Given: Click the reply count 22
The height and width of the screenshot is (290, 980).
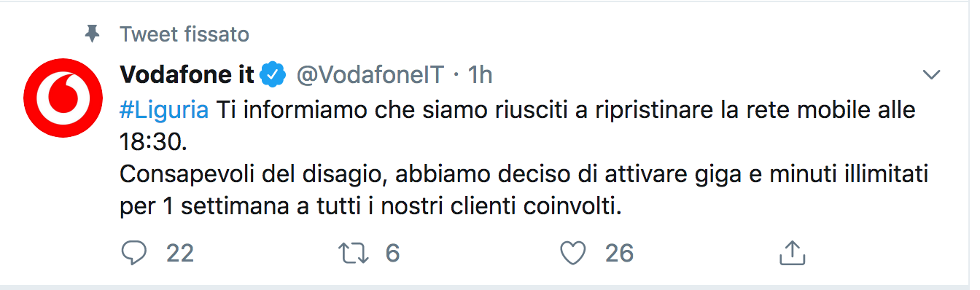Looking at the screenshot, I should [180, 253].
